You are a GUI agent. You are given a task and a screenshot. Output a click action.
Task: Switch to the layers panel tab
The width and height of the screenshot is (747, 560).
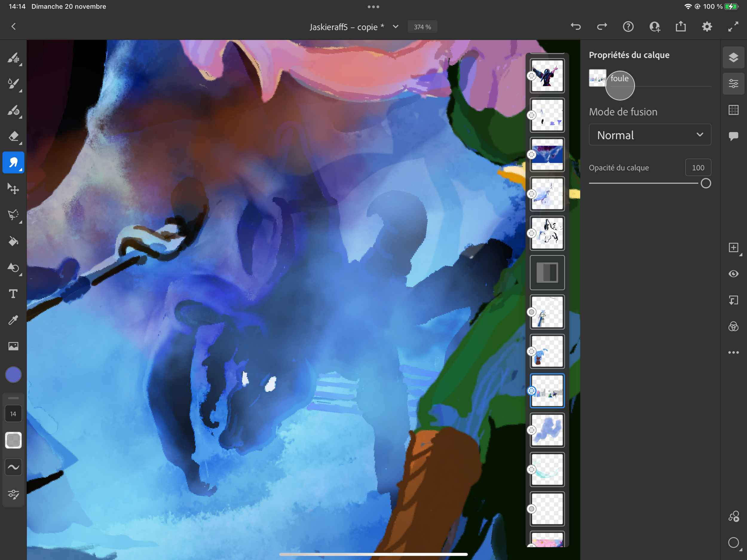coord(733,57)
